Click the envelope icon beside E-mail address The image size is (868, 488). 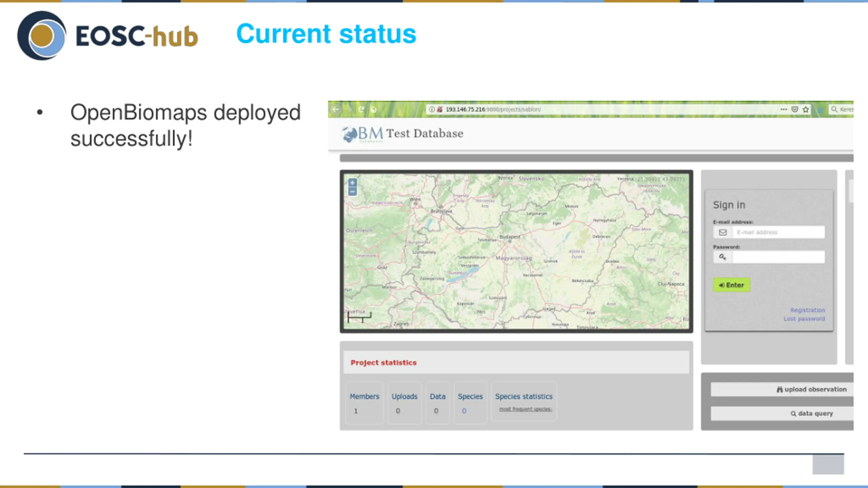coord(723,232)
